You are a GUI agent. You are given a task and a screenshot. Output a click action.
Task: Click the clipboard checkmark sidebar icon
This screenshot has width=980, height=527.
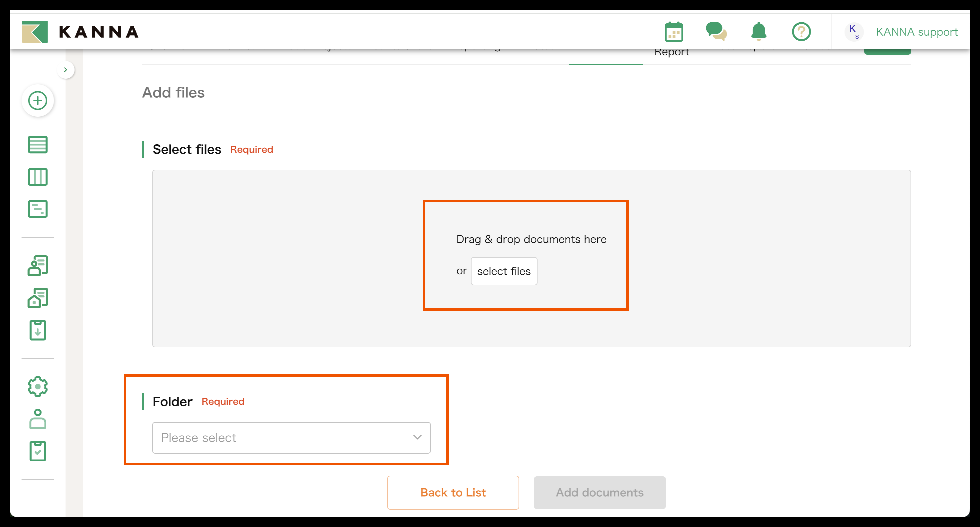38,451
